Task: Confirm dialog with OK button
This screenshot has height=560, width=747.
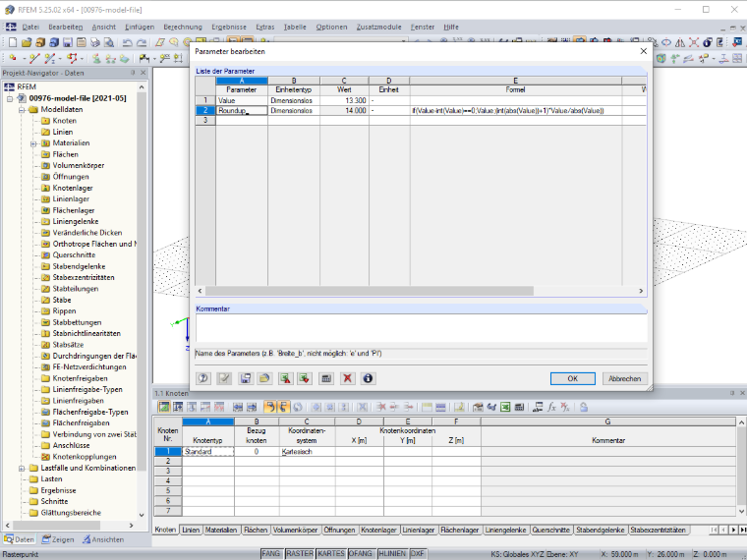Action: click(573, 378)
